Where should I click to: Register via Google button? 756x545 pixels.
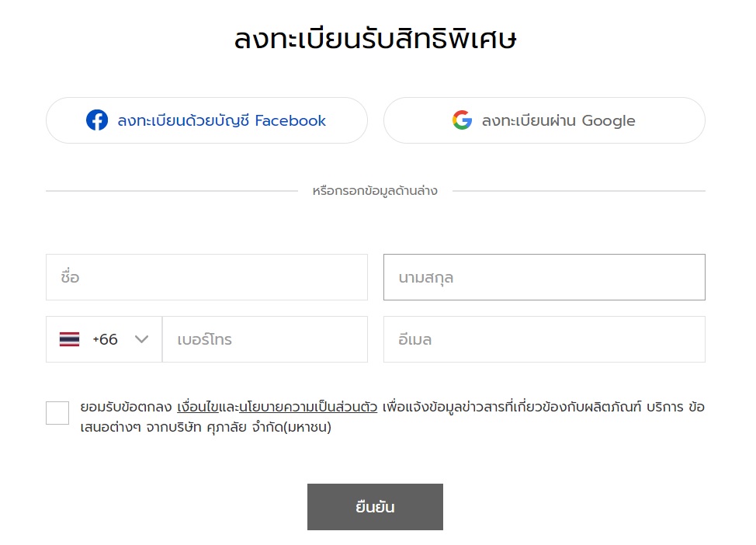[544, 120]
